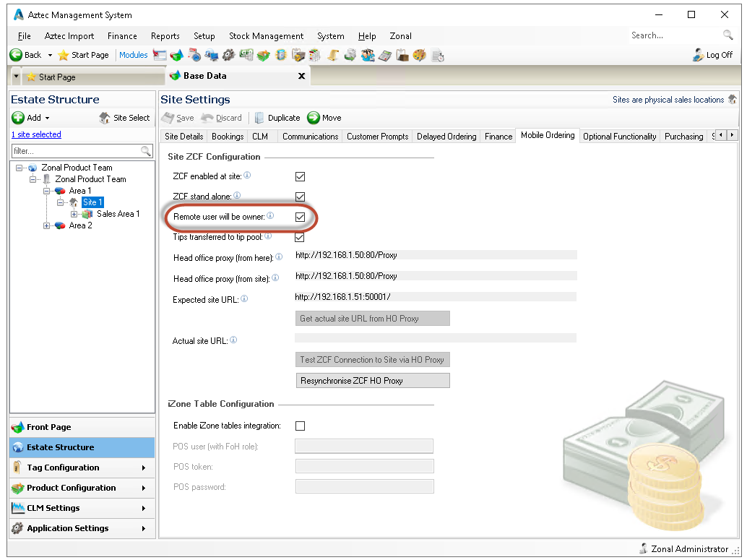The image size is (747, 560).
Task: Click info icon beside Actual site URL
Action: (x=233, y=340)
